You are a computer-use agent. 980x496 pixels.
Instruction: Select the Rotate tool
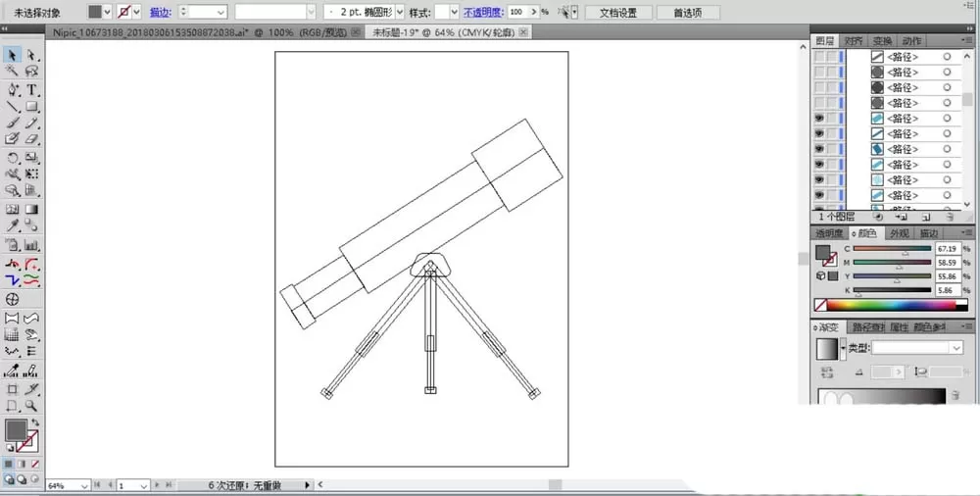click(12, 158)
